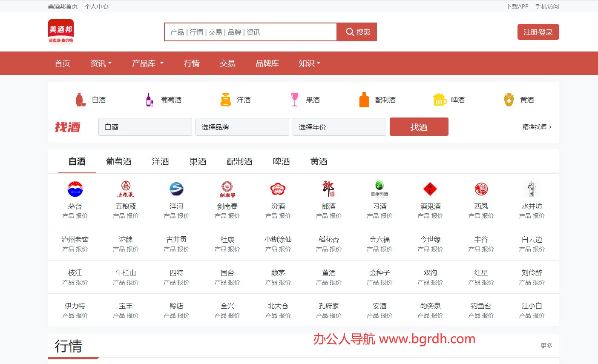Click the 茅台 brand logo
Viewport: 598px width, 364px height.
pyautogui.click(x=75, y=189)
